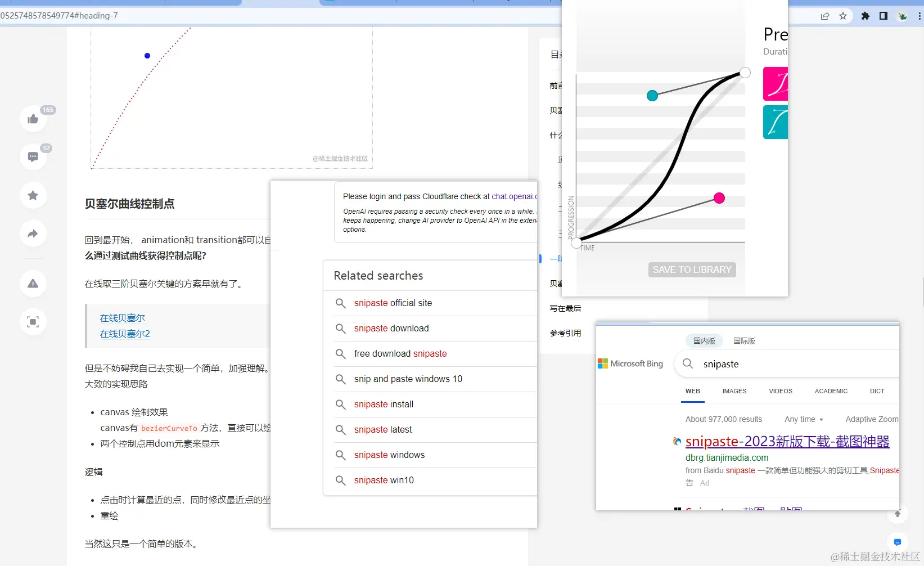Click the share arrow icon in the sidebar

coord(33,233)
